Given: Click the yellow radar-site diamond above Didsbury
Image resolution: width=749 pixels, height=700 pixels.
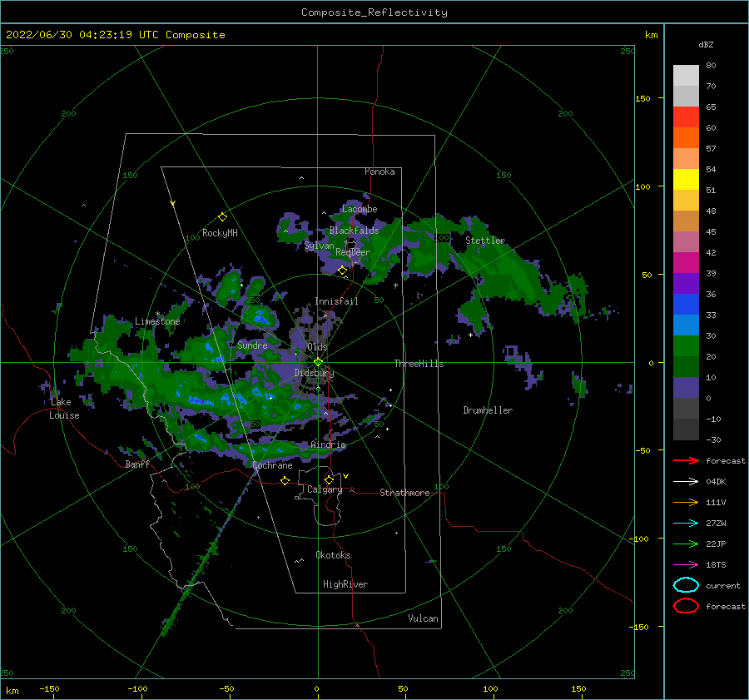Looking at the screenshot, I should 318,362.
